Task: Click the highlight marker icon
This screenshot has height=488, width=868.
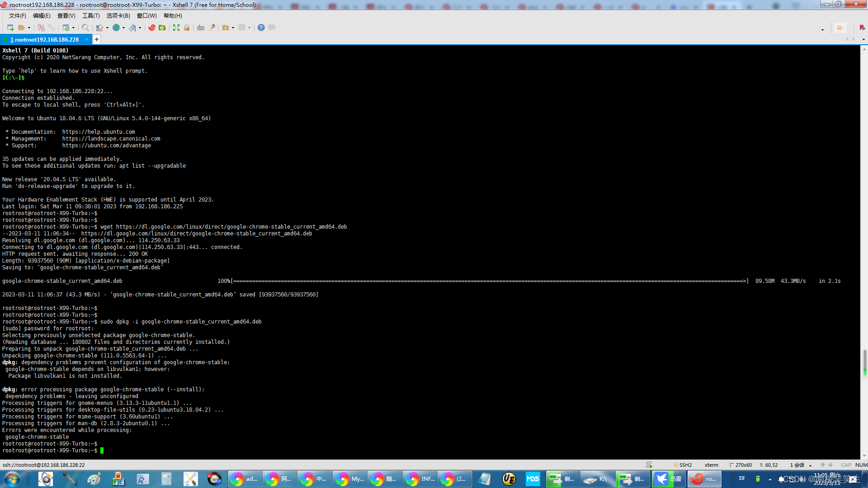Action: pos(212,28)
